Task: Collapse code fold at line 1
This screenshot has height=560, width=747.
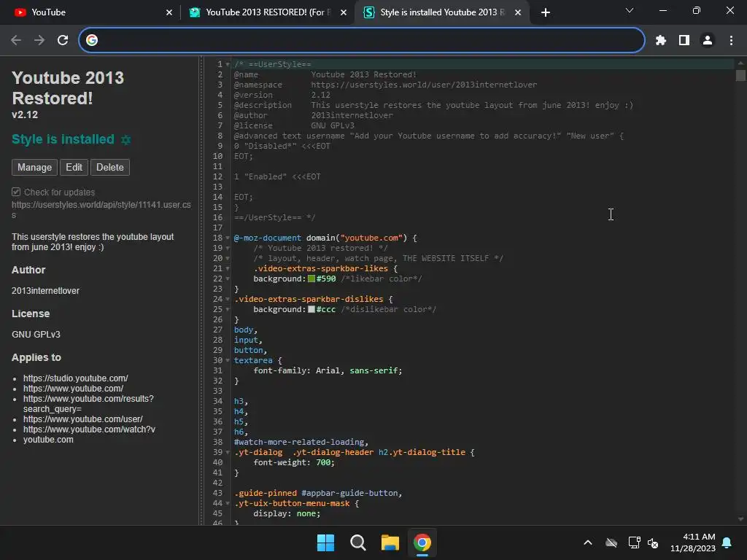Action: pyautogui.click(x=228, y=64)
